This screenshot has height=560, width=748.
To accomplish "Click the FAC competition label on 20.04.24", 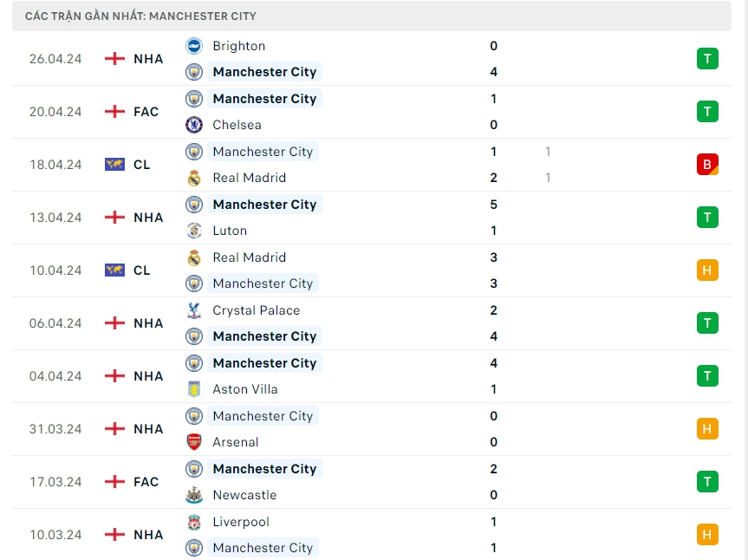I will (146, 112).
